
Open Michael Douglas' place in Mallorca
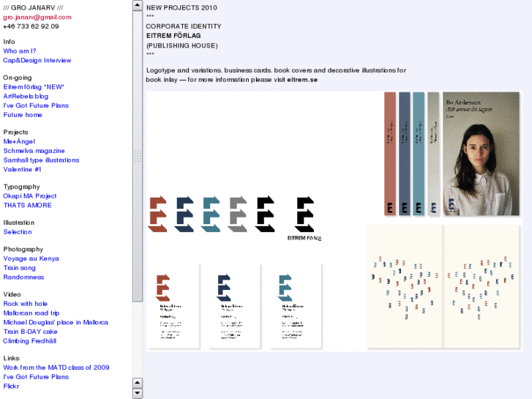pyautogui.click(x=56, y=322)
